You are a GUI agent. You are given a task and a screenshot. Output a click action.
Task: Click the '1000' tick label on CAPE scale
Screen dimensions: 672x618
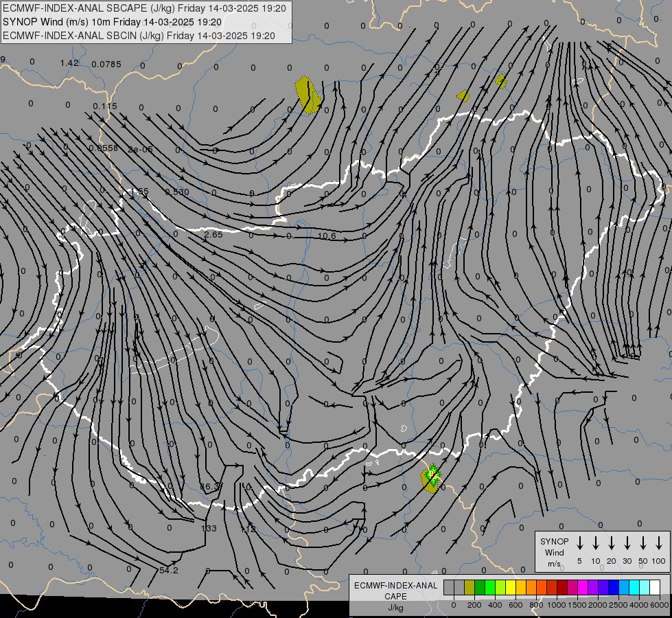coord(556,605)
